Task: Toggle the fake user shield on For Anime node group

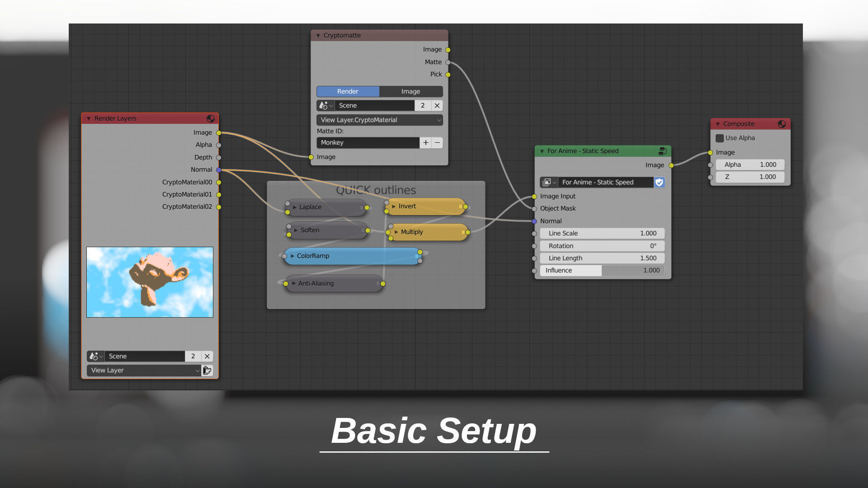Action: pos(659,183)
